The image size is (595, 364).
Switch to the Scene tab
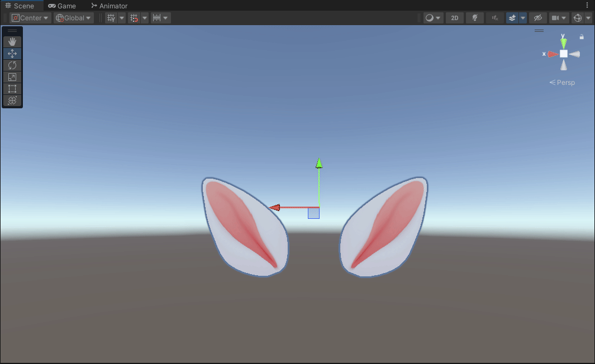pyautogui.click(x=20, y=6)
